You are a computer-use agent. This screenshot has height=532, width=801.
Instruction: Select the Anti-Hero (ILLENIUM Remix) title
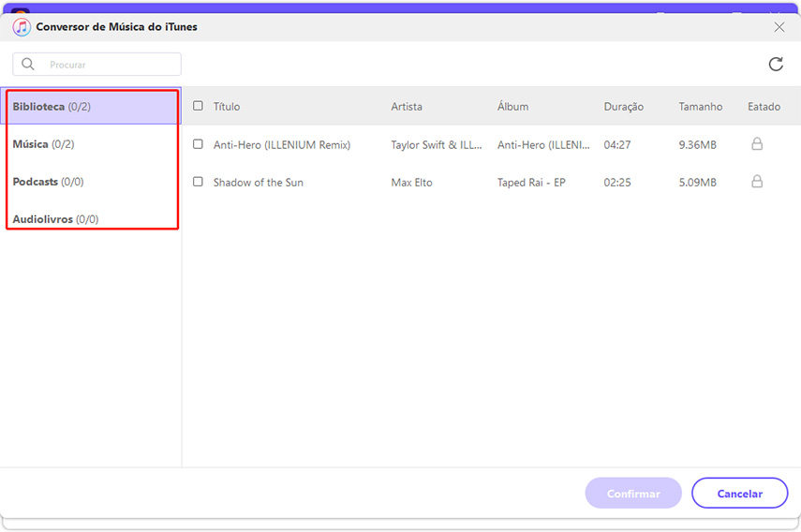282,145
